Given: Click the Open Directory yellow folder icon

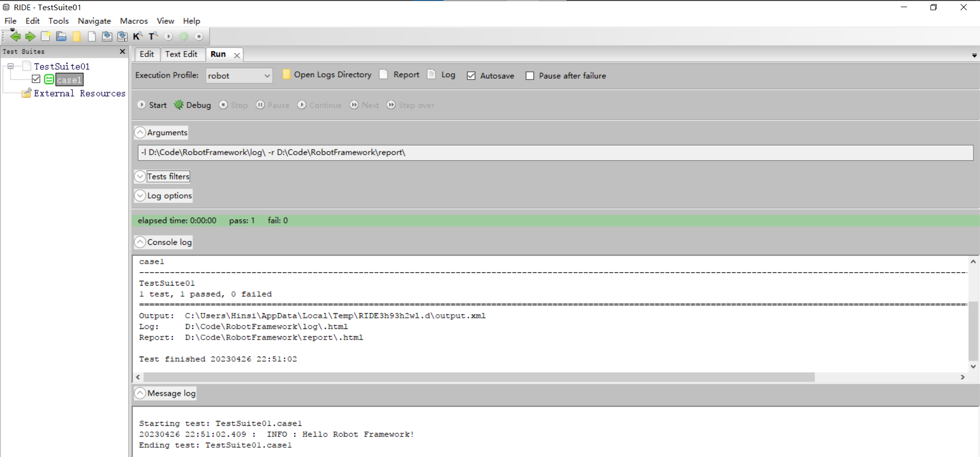Looking at the screenshot, I should [x=77, y=36].
